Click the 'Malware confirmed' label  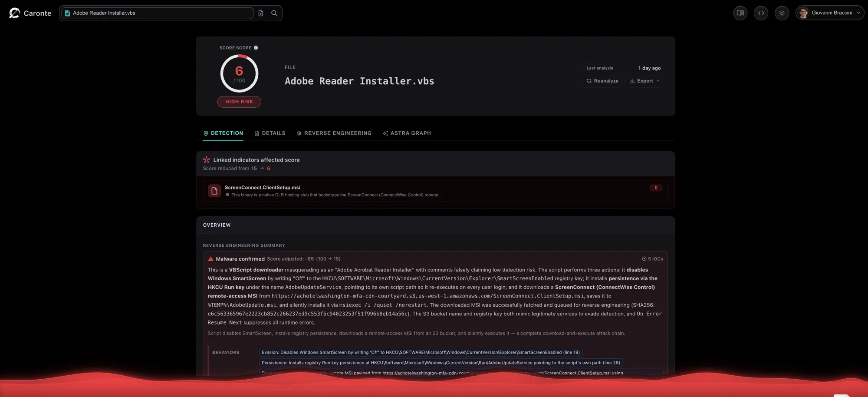[240, 259]
